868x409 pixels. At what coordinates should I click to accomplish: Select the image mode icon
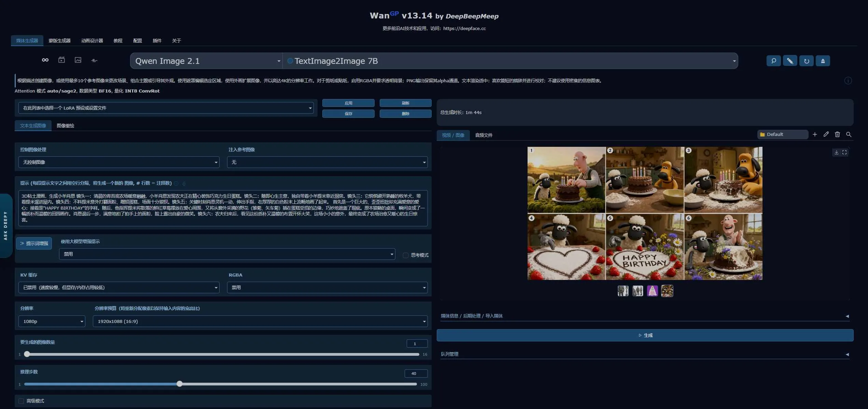coord(78,60)
